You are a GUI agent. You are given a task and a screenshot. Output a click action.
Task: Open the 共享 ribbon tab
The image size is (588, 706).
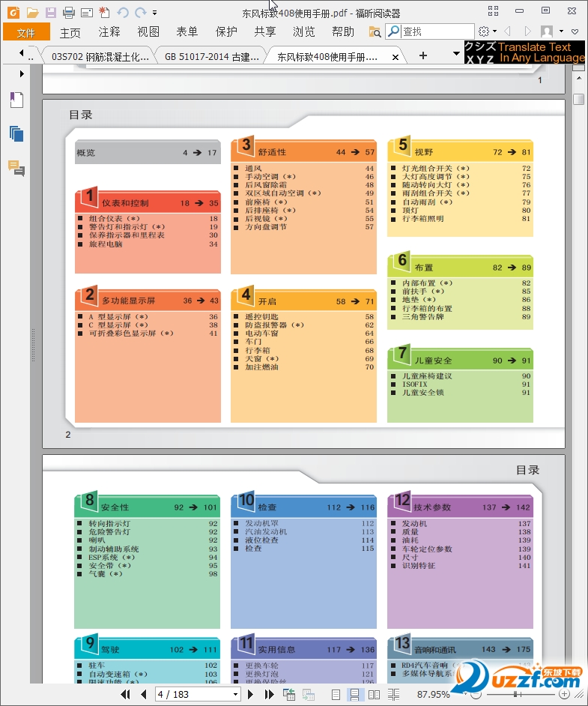tap(265, 32)
